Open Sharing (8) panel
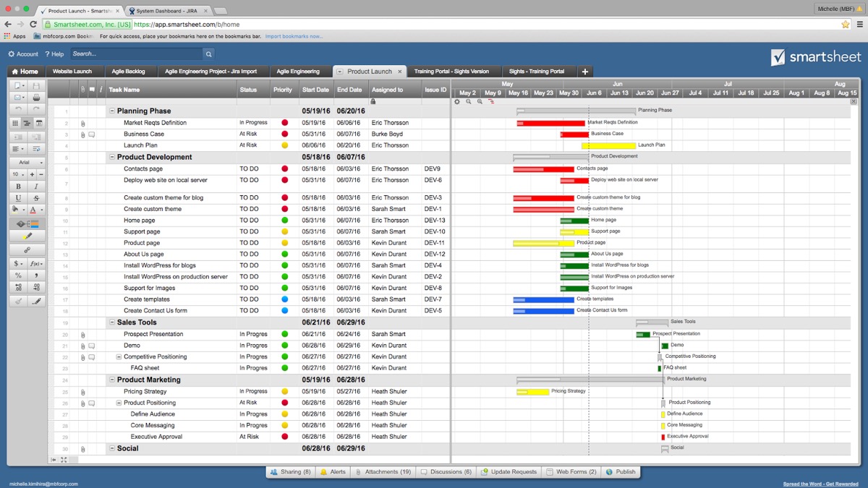 290,472
